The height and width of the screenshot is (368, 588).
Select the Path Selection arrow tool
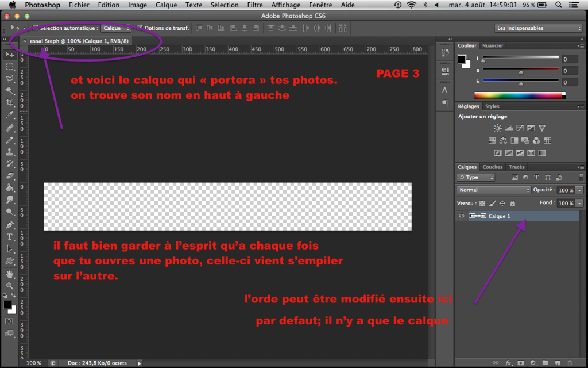click(10, 249)
